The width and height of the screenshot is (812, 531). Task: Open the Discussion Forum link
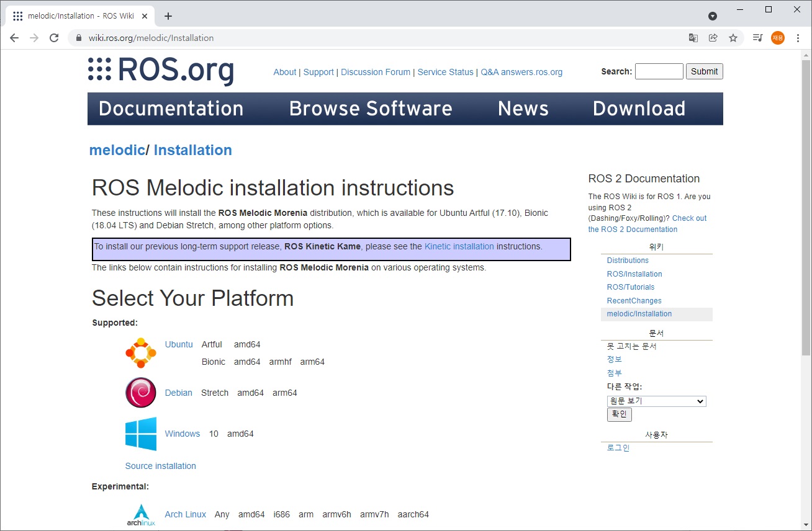click(376, 72)
